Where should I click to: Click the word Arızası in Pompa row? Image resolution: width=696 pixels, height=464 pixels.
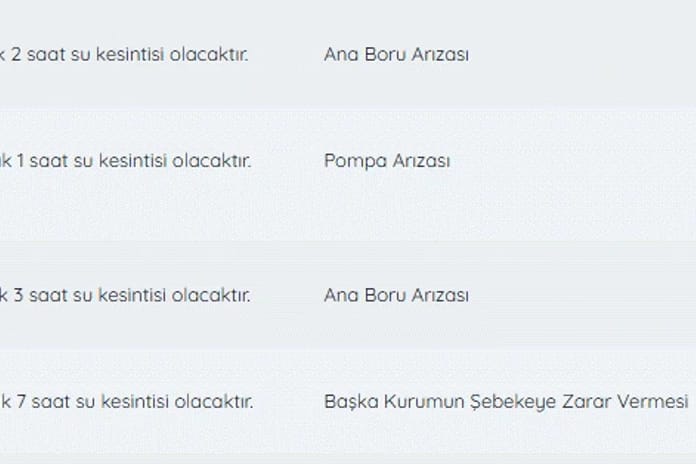(420, 160)
